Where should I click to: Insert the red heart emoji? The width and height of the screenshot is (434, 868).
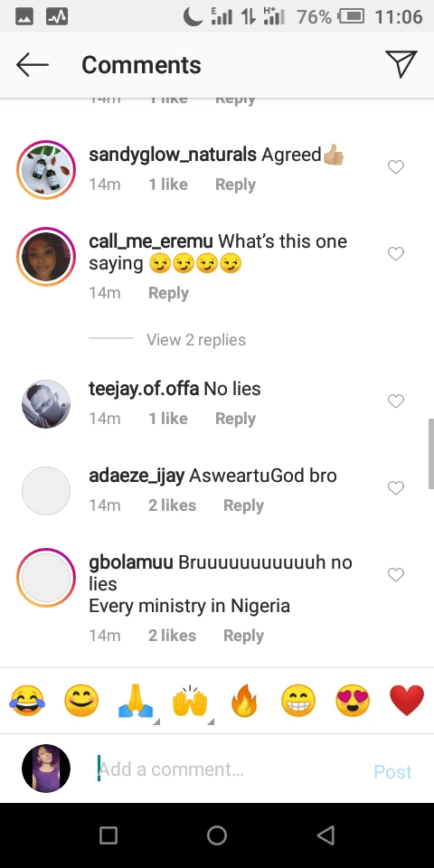coord(407,701)
